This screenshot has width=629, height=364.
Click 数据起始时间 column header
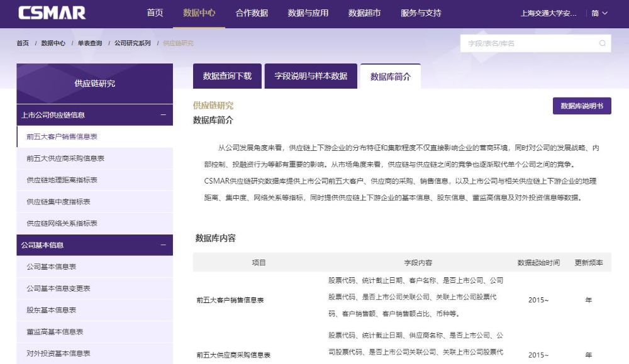click(538, 263)
